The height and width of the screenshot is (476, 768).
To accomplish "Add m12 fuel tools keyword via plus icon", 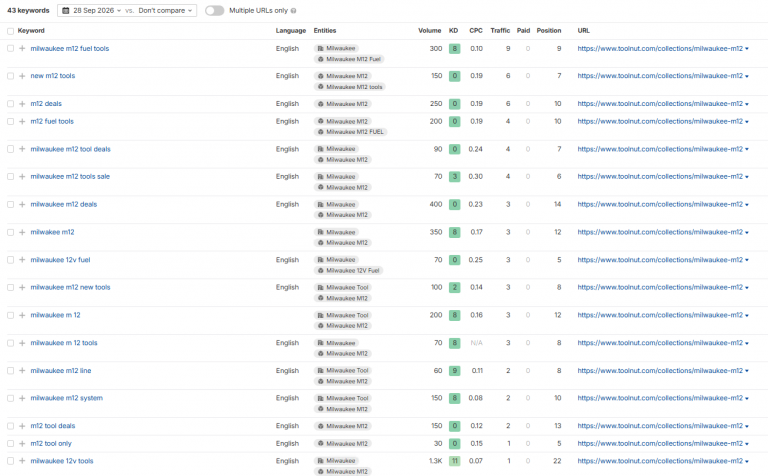I will coord(22,121).
